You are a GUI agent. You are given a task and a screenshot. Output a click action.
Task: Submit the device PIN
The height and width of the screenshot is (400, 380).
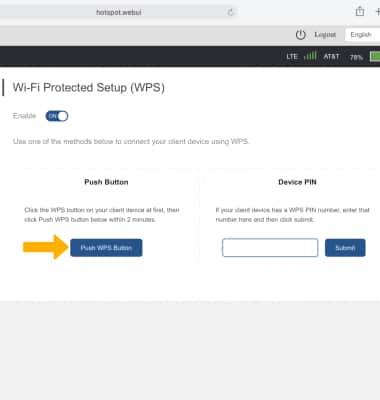(x=345, y=248)
